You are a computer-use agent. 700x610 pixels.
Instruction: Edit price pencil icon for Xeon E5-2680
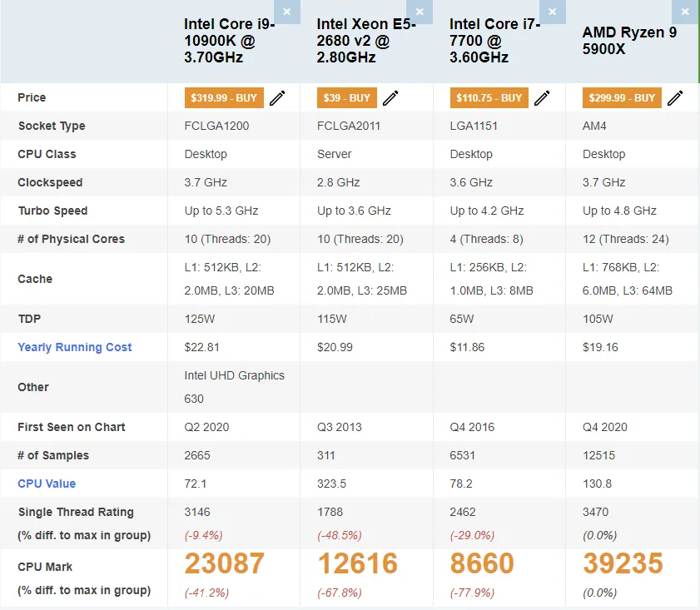click(x=390, y=97)
